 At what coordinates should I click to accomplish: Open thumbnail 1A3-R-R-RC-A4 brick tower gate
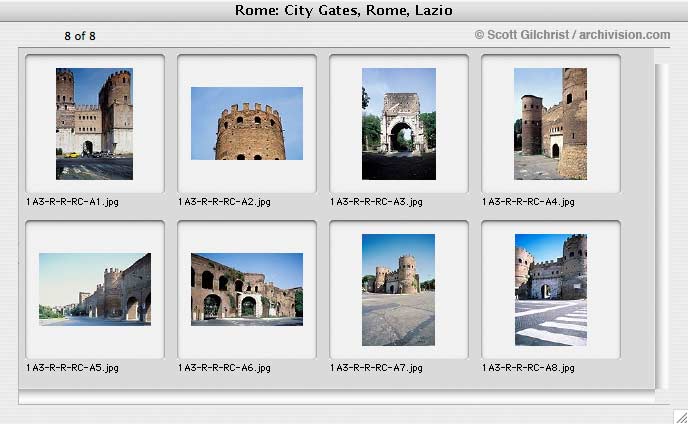click(550, 124)
